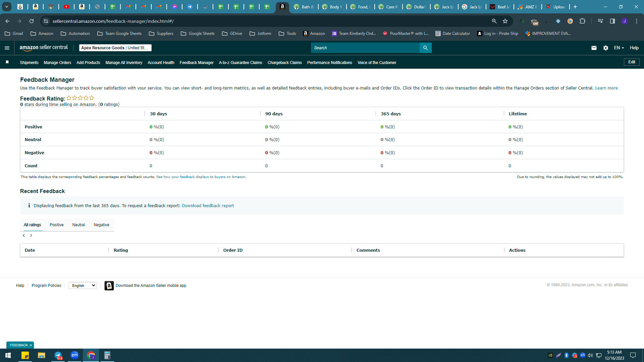Viewport: 644px width, 362px height.
Task: Open Add Products from the nav bar
Action: tap(88, 63)
